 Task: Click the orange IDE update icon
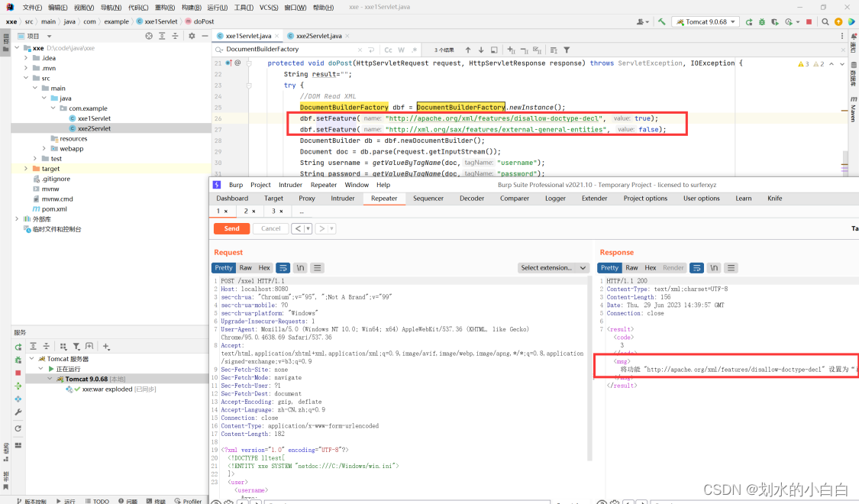coord(838,22)
